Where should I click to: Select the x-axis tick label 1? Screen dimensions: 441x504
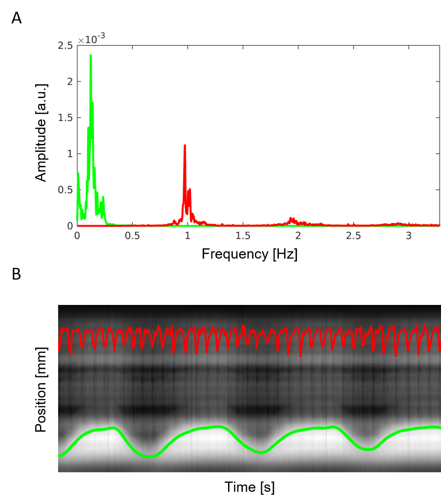(188, 236)
